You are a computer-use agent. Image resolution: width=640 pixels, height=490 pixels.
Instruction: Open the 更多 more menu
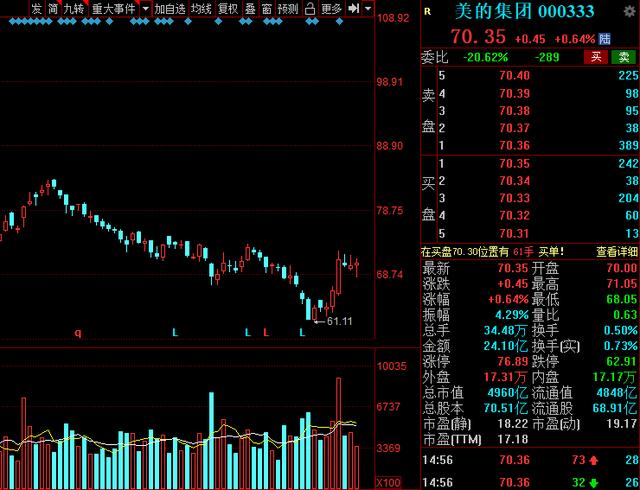(331, 9)
